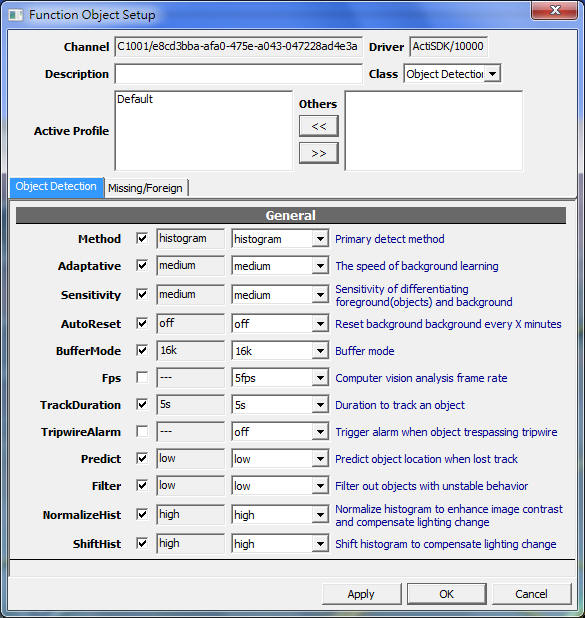
Task: Click the ShiftHist current value field
Action: pyautogui.click(x=190, y=544)
